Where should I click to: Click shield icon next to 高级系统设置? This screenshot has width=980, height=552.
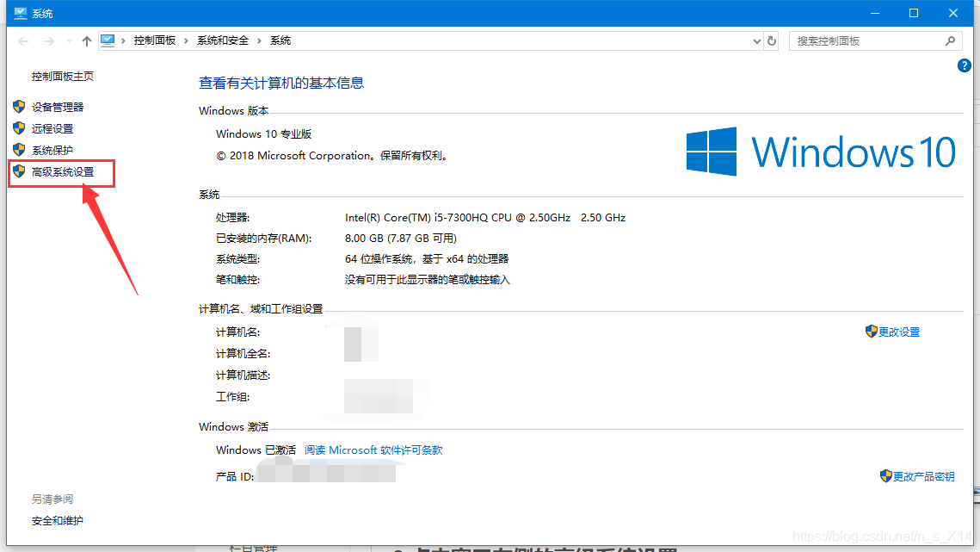tap(19, 171)
